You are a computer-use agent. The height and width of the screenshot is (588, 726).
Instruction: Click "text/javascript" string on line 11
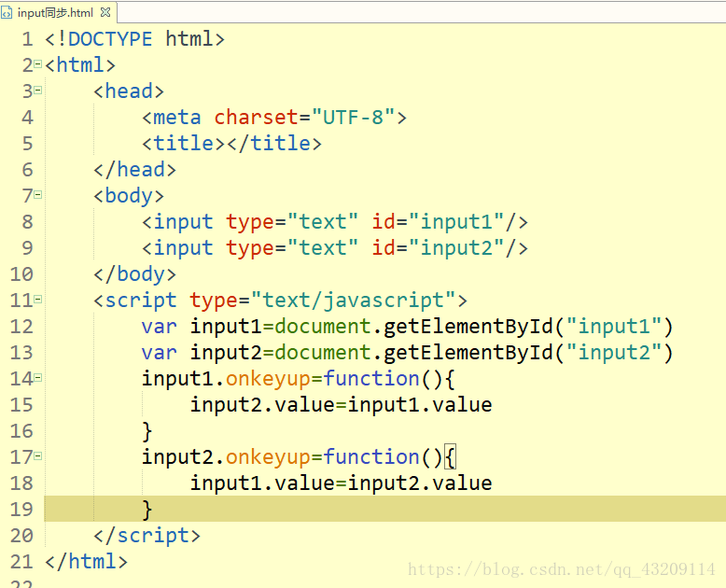point(354,301)
